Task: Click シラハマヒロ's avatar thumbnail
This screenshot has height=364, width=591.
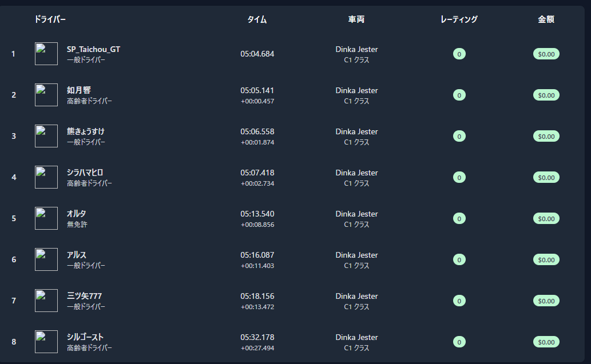Action: 46,177
